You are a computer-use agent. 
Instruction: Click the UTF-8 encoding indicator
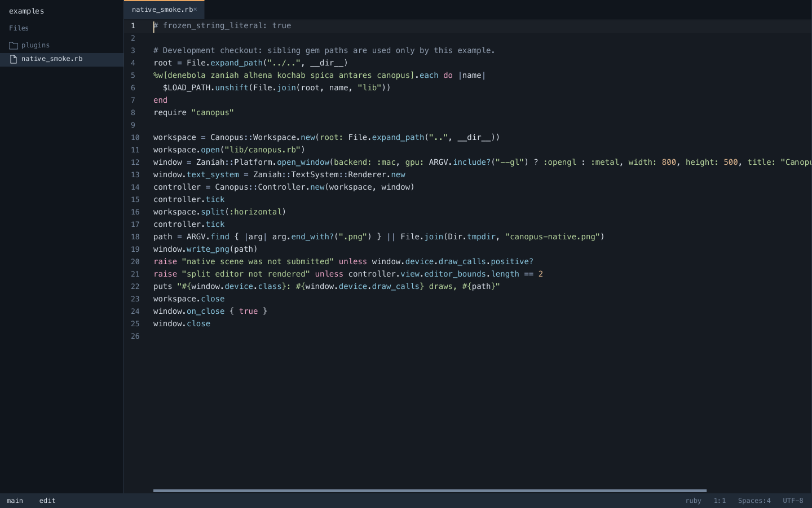(793, 501)
